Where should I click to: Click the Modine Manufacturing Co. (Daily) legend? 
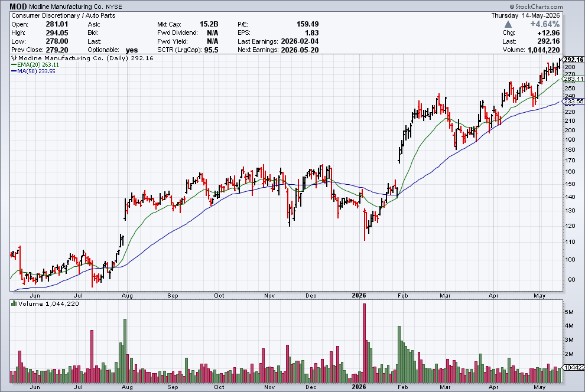[86, 58]
